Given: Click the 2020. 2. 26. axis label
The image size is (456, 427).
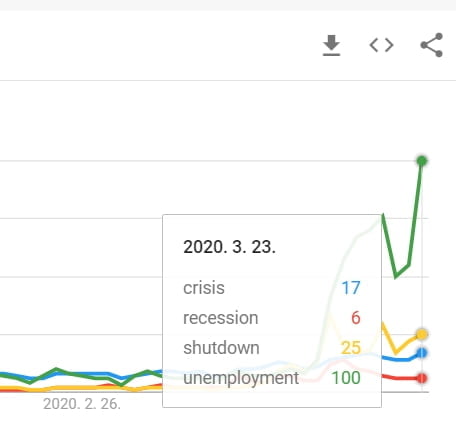Looking at the screenshot, I should (82, 404).
